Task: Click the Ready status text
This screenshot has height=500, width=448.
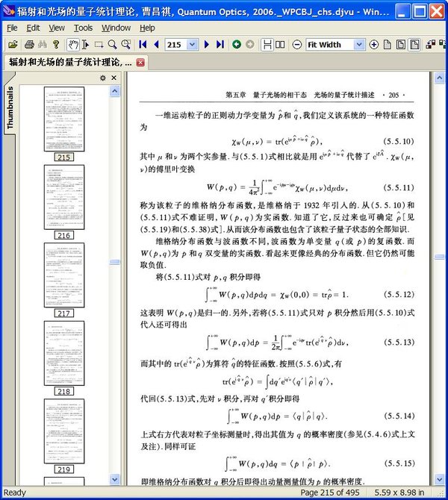Action: (x=15, y=493)
